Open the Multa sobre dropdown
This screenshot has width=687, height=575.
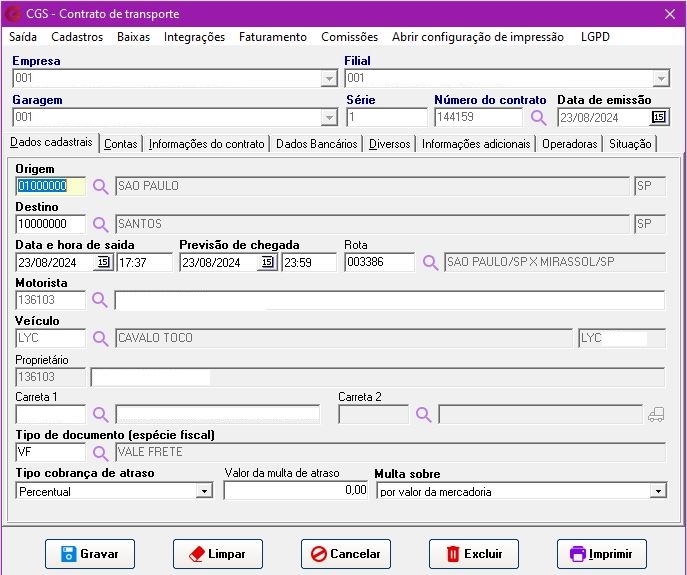658,491
